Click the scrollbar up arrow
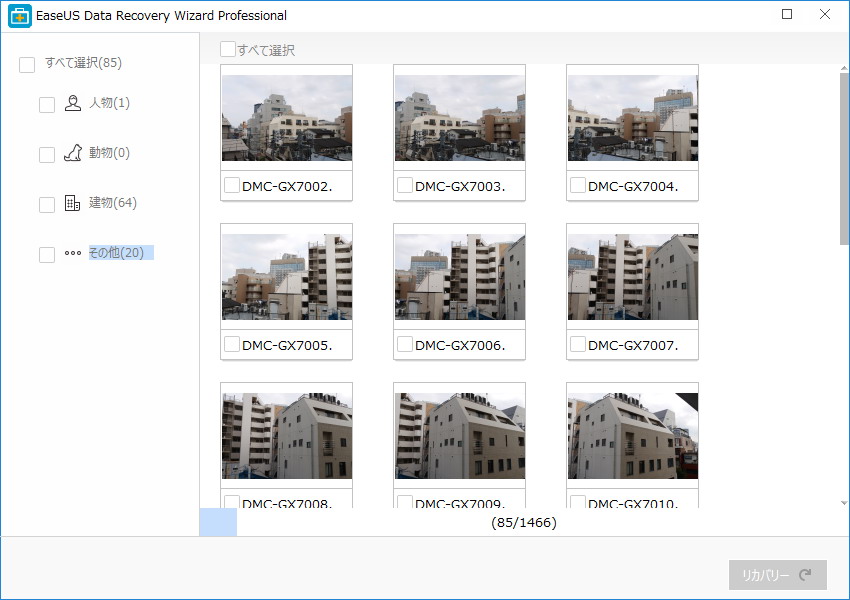The height and width of the screenshot is (600, 850). [844, 68]
